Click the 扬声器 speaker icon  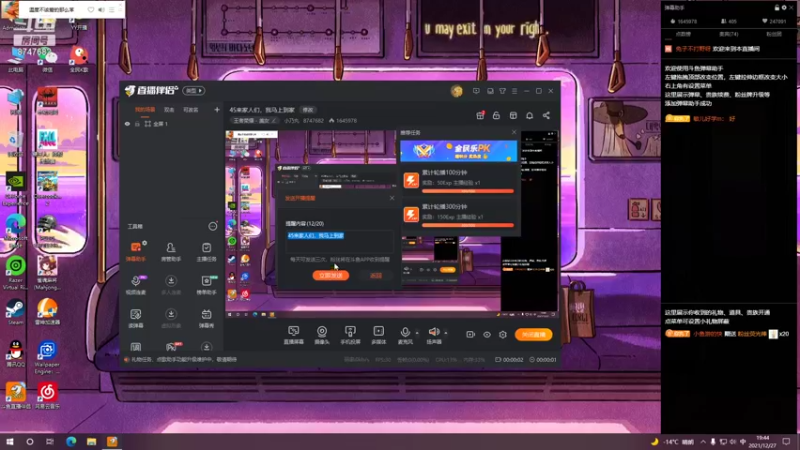434,333
